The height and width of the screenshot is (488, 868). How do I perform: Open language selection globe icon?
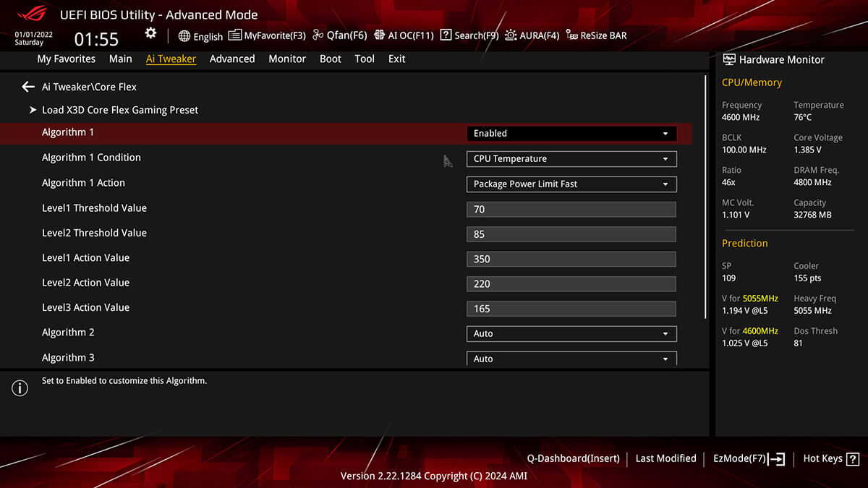[184, 36]
